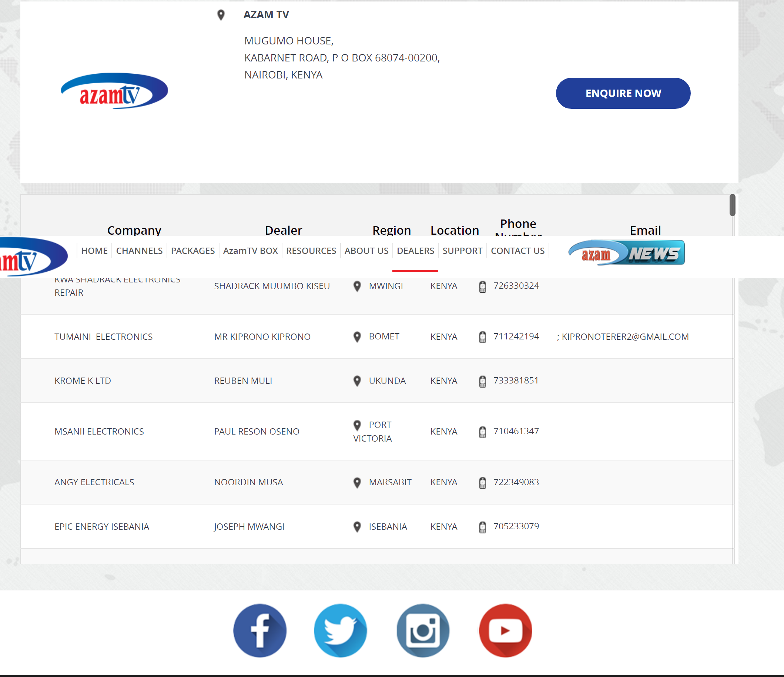This screenshot has width=784, height=677.
Task: Click the map pin next to ISEBANIA
Action: (357, 527)
